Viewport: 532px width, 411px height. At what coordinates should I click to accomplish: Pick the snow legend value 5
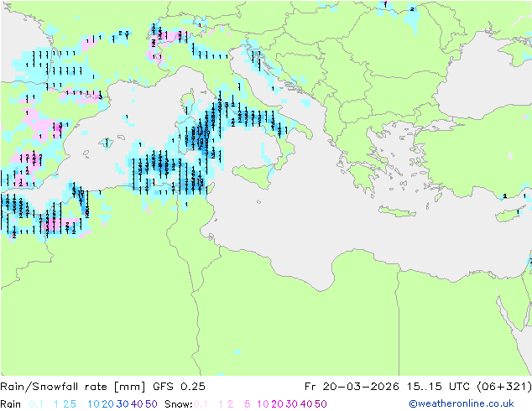(248, 404)
